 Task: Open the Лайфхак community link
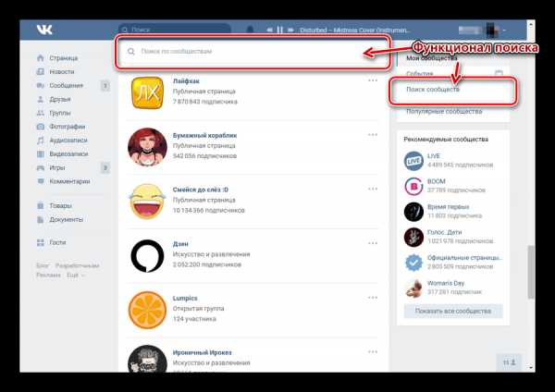(186, 81)
